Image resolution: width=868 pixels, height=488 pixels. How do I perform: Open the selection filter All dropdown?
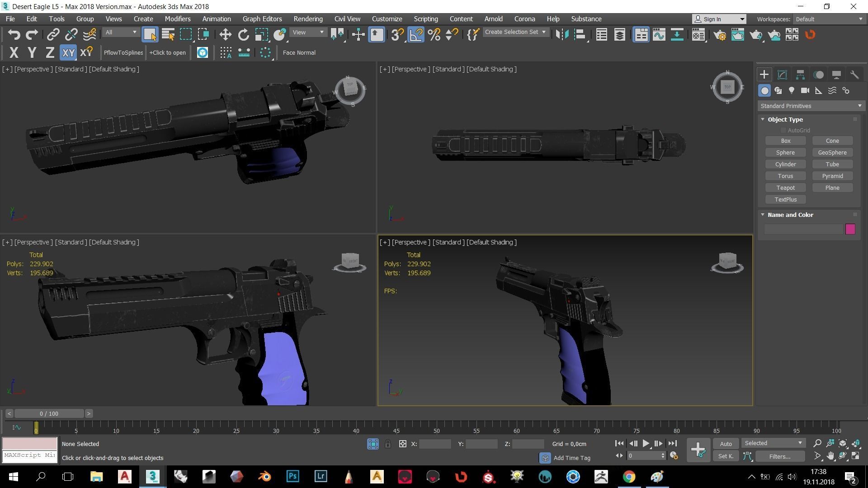point(121,33)
